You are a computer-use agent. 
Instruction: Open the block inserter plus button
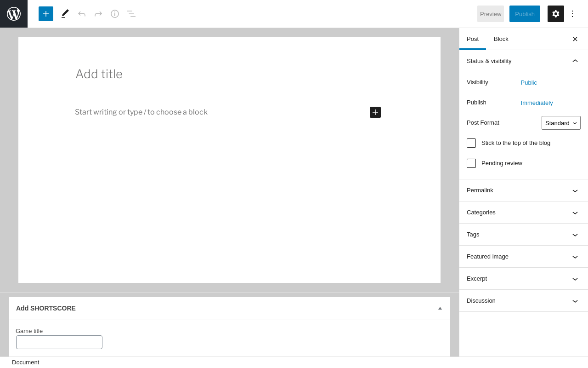(x=46, y=14)
